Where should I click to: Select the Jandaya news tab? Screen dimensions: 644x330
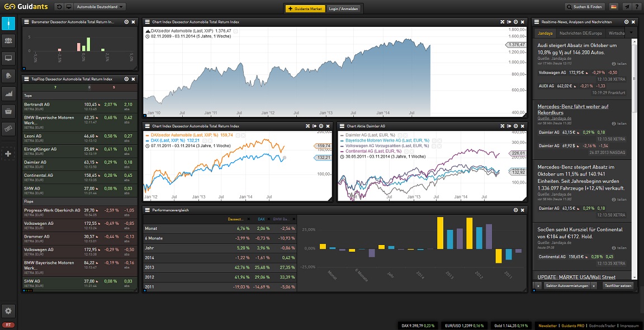click(x=545, y=33)
